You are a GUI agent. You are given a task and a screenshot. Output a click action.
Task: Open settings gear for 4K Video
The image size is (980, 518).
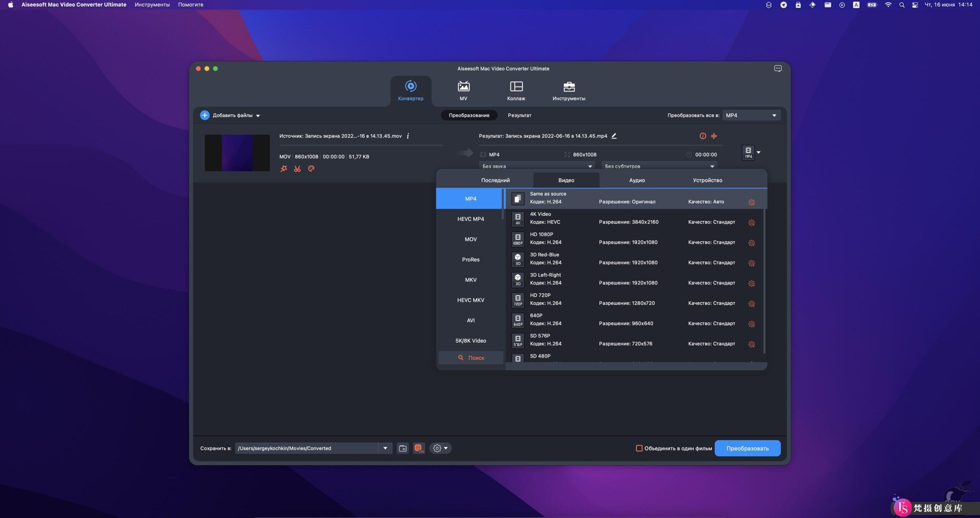coord(751,222)
